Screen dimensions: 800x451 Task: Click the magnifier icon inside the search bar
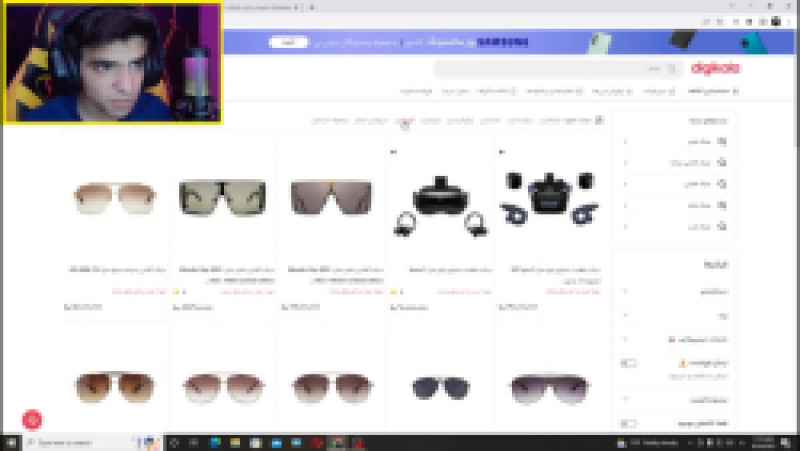672,69
